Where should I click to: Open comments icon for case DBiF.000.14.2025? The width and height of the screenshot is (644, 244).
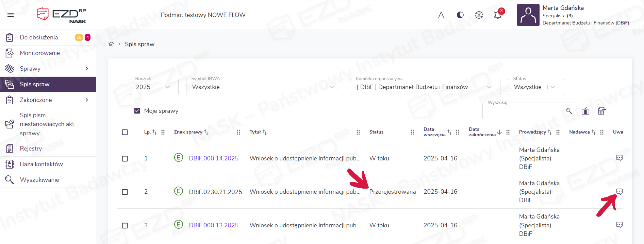(x=619, y=158)
